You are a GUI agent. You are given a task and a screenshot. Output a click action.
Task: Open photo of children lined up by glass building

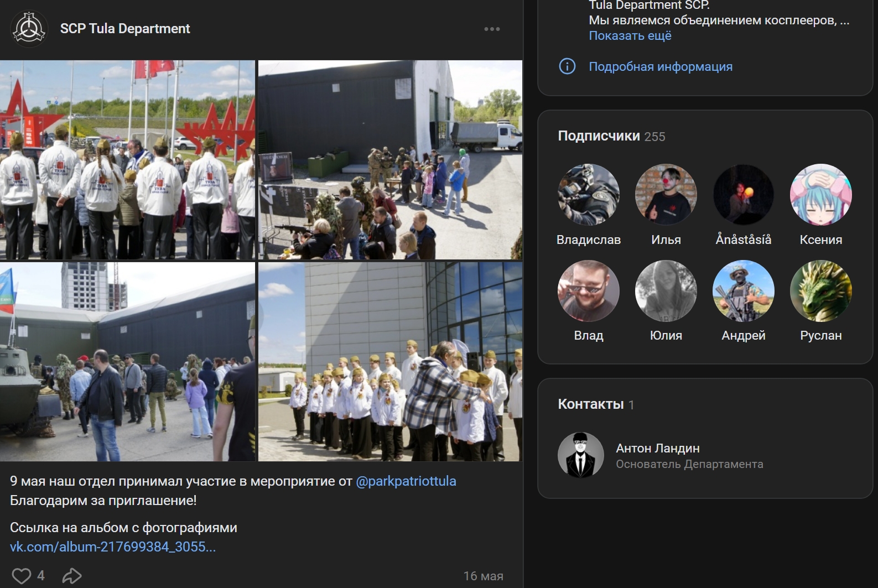(390, 362)
